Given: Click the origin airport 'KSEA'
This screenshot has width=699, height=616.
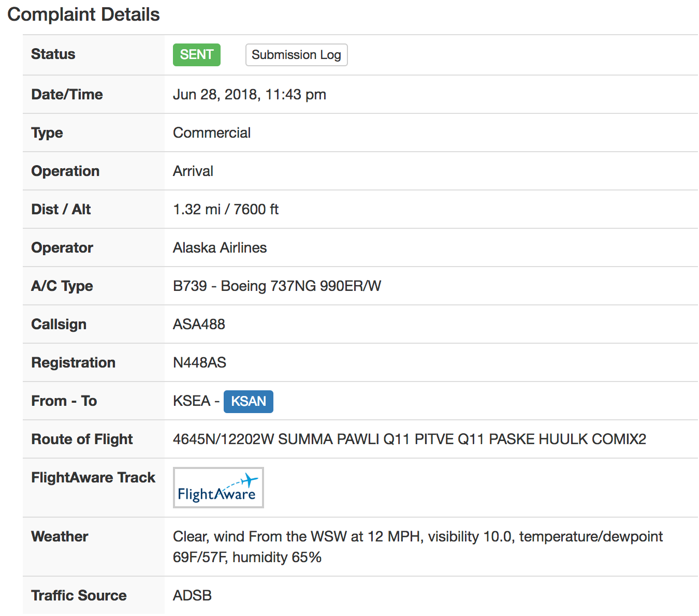Looking at the screenshot, I should (x=192, y=401).
